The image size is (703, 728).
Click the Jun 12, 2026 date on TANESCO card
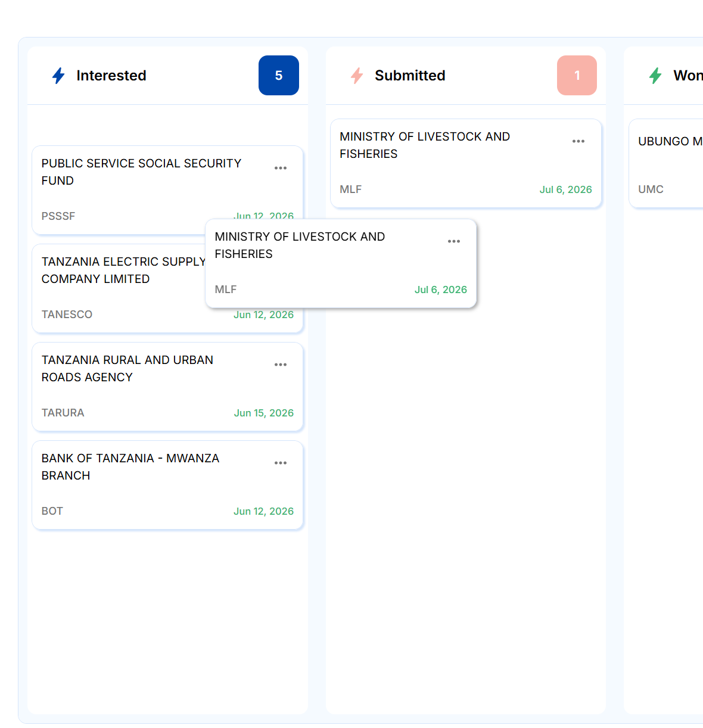coord(264,315)
